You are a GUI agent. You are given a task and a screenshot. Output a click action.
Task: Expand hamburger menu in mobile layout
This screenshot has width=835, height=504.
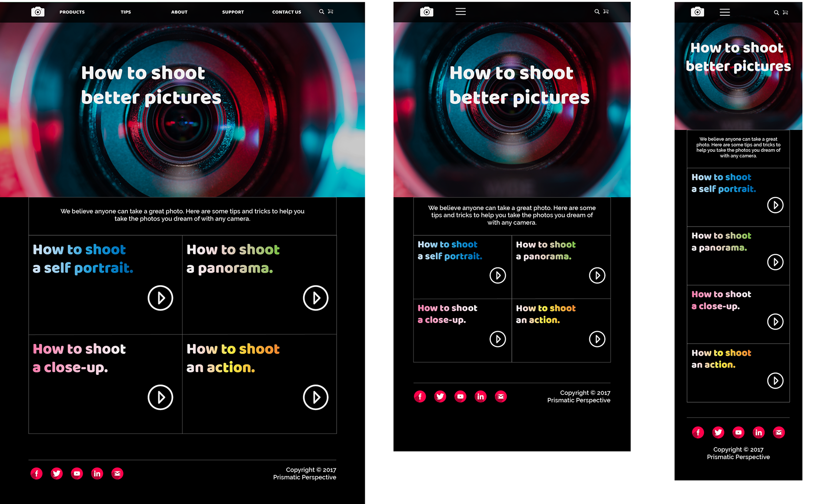pos(725,12)
